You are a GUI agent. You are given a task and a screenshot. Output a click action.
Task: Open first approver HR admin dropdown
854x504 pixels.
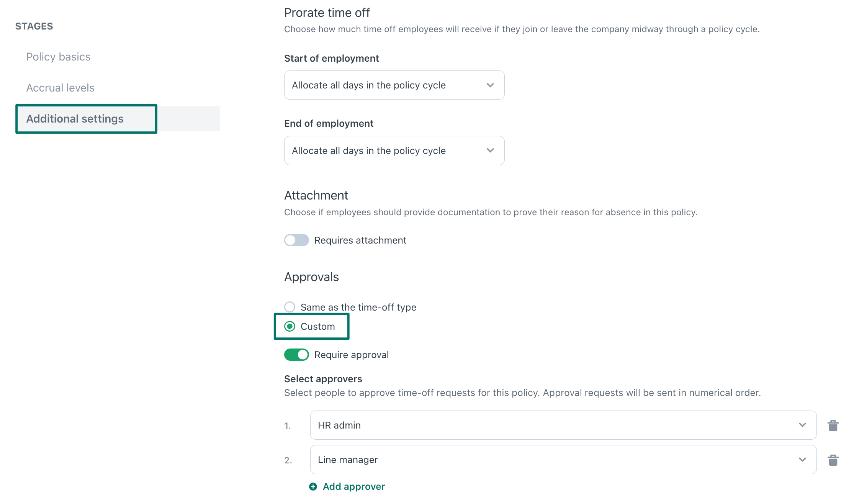[x=563, y=425]
